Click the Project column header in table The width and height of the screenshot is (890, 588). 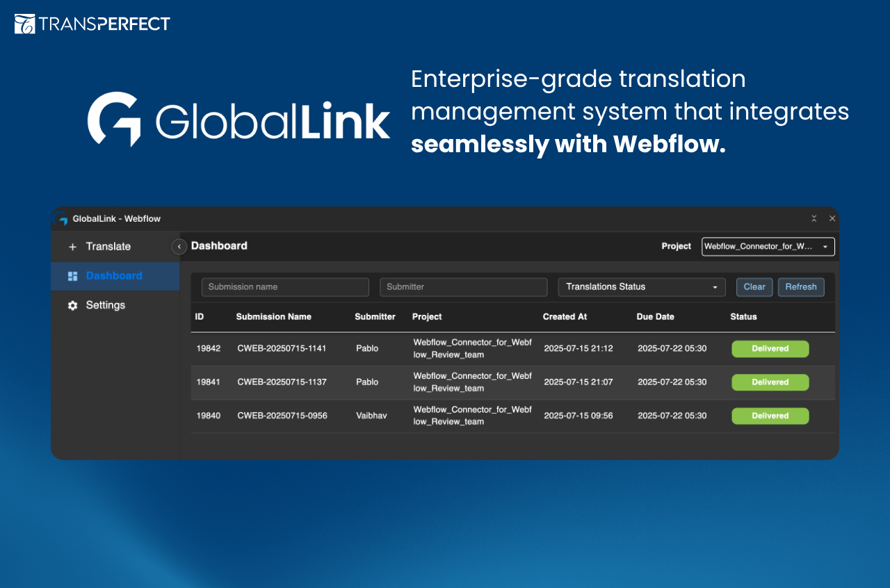427,317
